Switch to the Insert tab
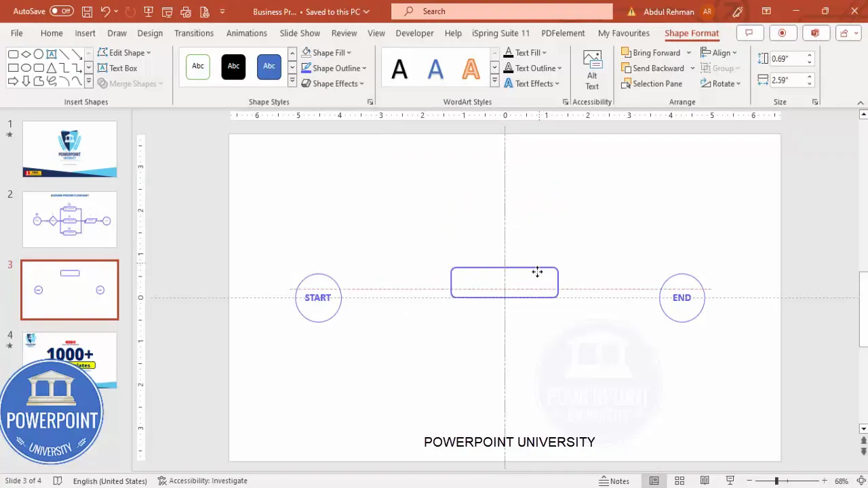The height and width of the screenshot is (488, 868). tap(85, 33)
